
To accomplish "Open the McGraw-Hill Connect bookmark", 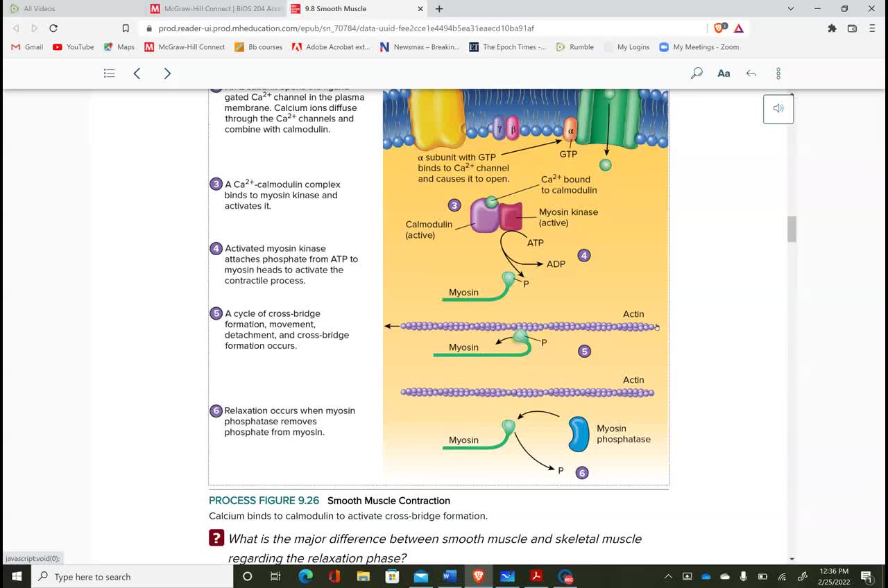I will (185, 47).
